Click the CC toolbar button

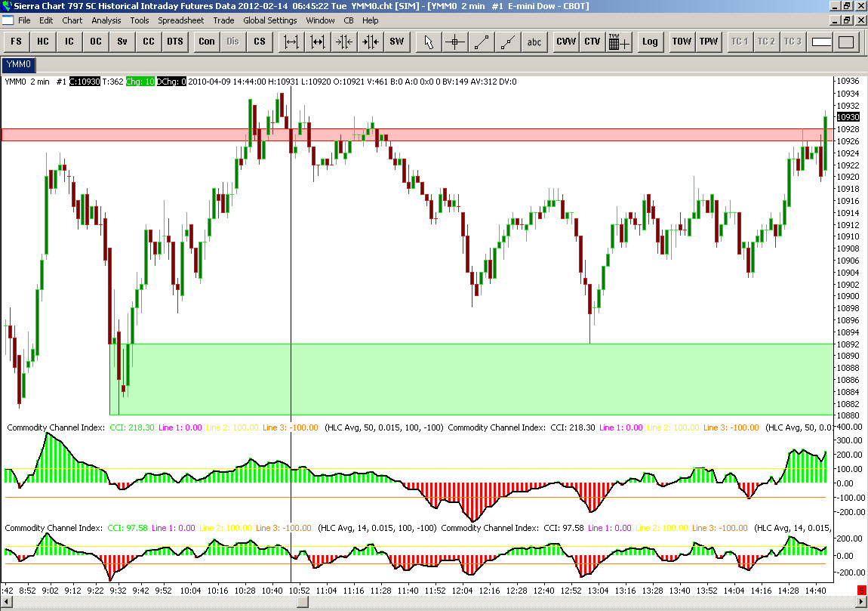pos(149,42)
